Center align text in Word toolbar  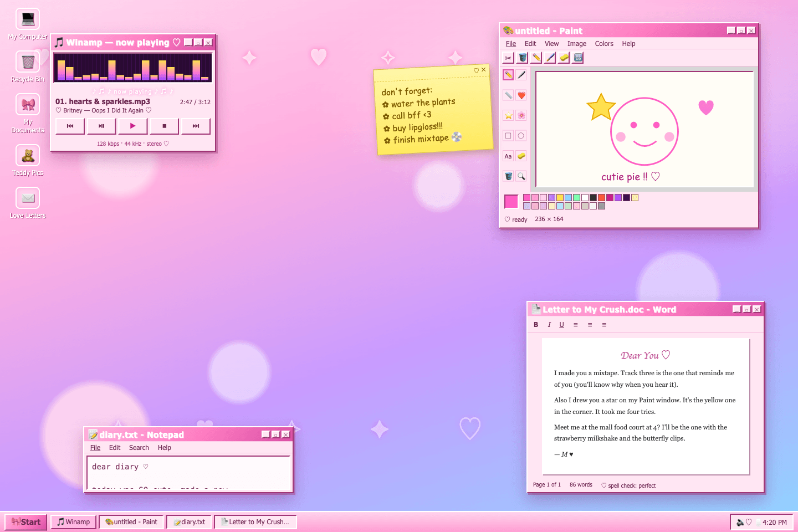(590, 325)
